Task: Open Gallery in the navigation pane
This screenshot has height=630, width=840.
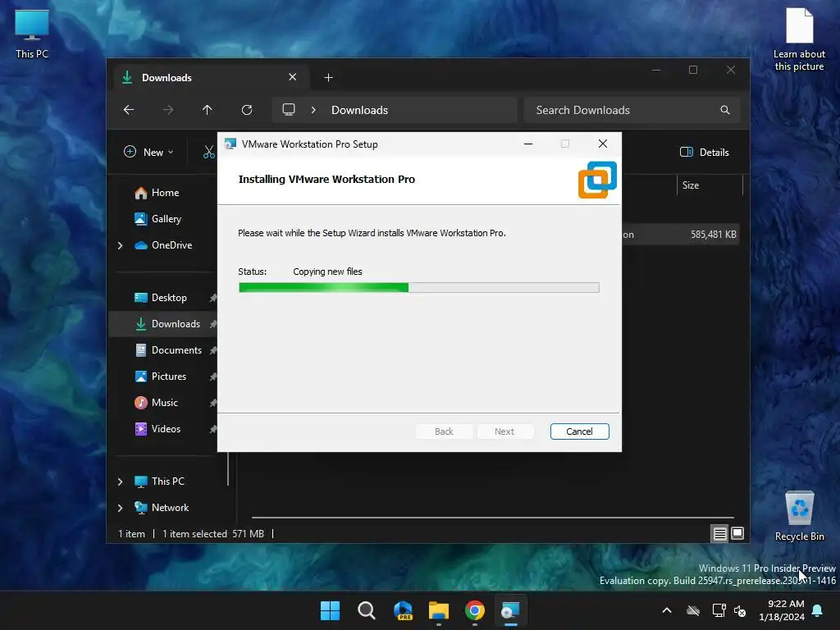Action: (x=157, y=219)
